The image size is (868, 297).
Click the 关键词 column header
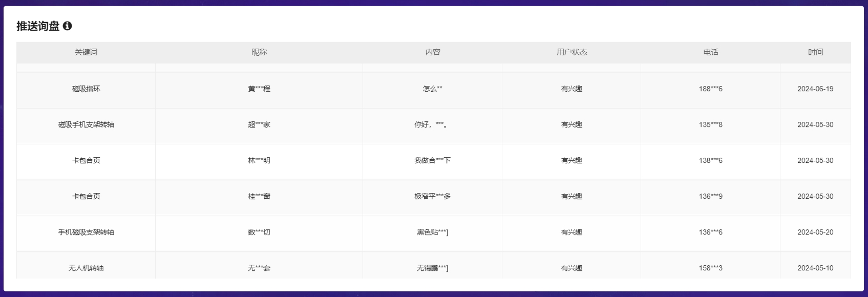point(86,52)
